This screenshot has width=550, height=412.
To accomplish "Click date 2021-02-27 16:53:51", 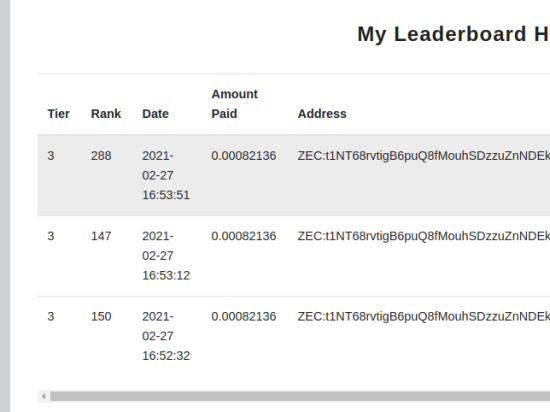I will (166, 175).
